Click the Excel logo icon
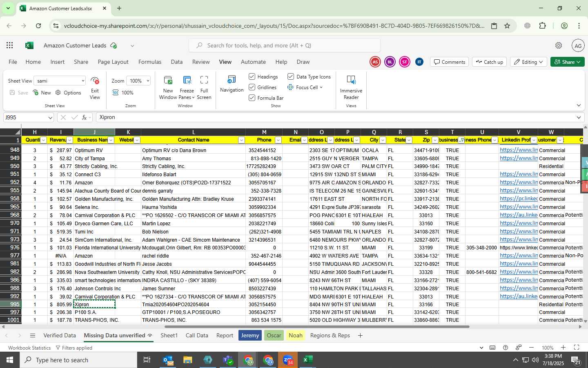 pos(29,45)
